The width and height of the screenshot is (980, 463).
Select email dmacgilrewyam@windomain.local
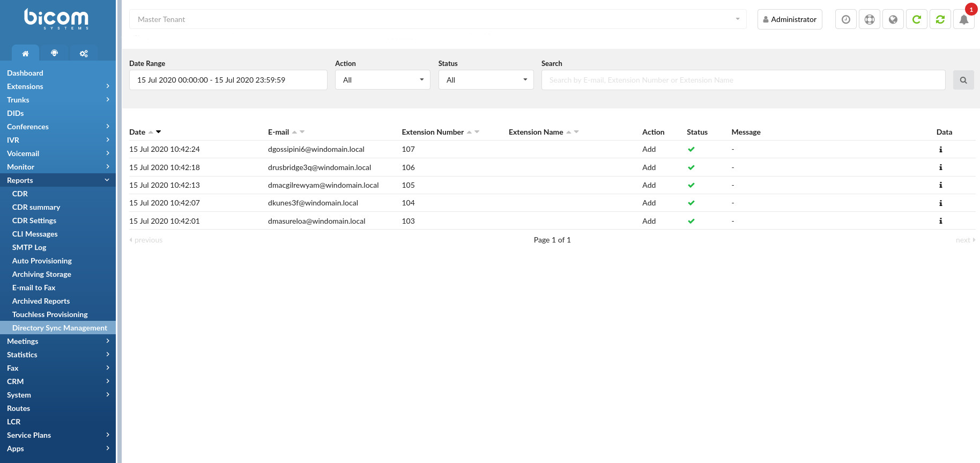click(323, 185)
